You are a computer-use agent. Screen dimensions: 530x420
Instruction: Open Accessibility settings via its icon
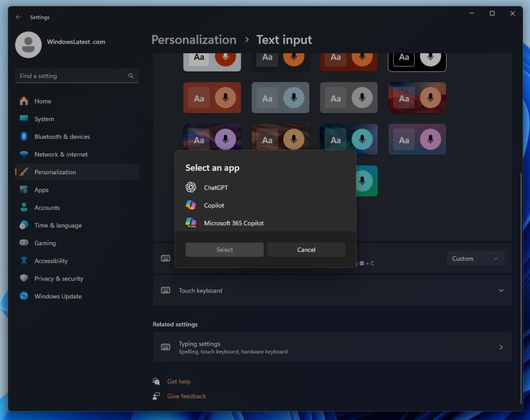pyautogui.click(x=24, y=260)
